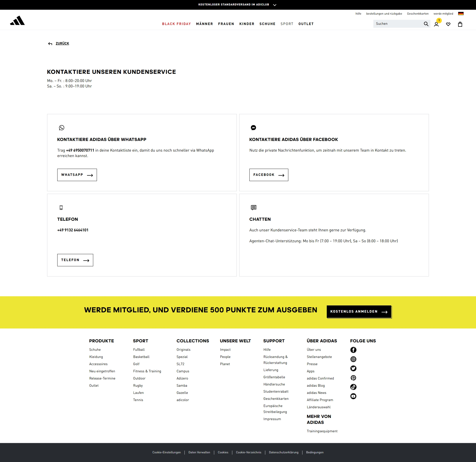Open adidas Facebook page from footer
Viewport: 476px width, 462px height.
tap(353, 350)
